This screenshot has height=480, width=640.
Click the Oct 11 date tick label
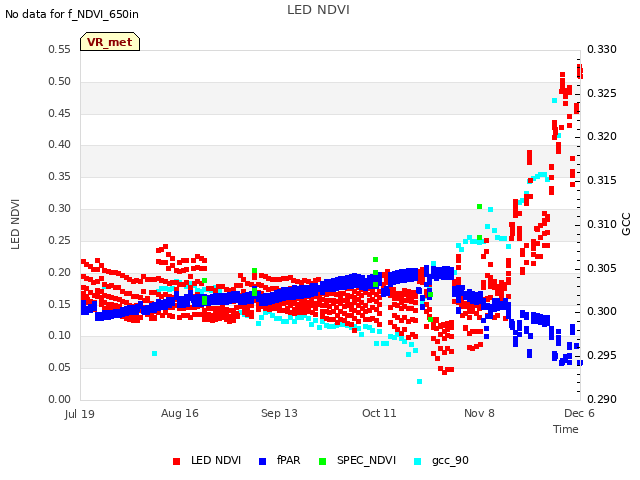[x=379, y=413]
